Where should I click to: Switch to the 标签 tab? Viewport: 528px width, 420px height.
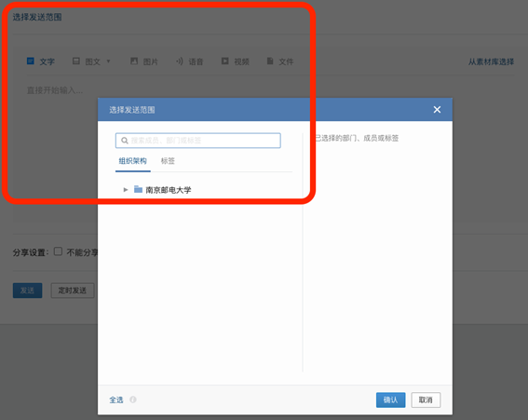click(168, 161)
